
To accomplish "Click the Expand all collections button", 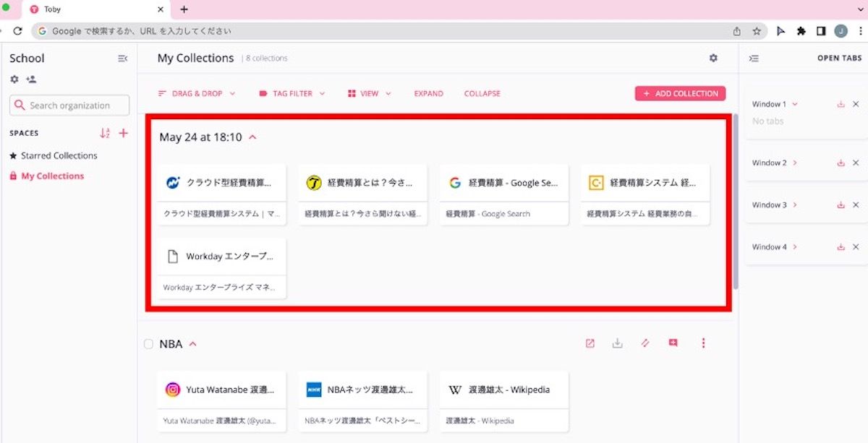I will pos(428,94).
